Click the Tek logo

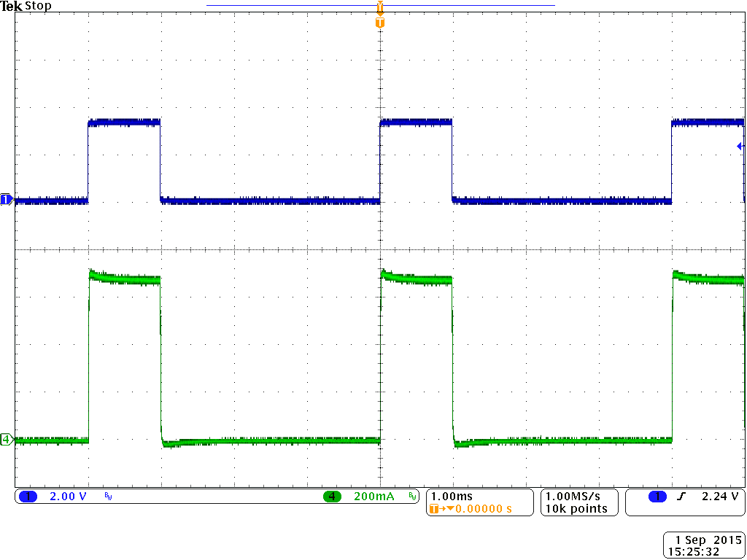12,6
